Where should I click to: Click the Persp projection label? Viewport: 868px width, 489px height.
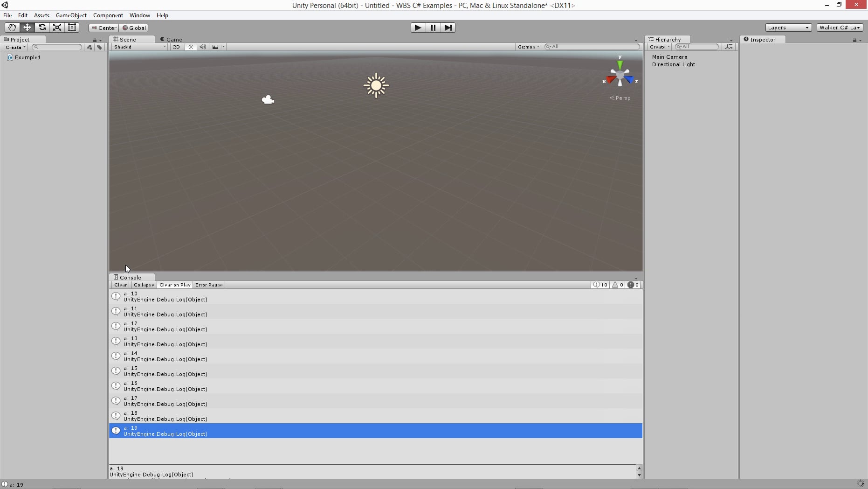click(620, 98)
